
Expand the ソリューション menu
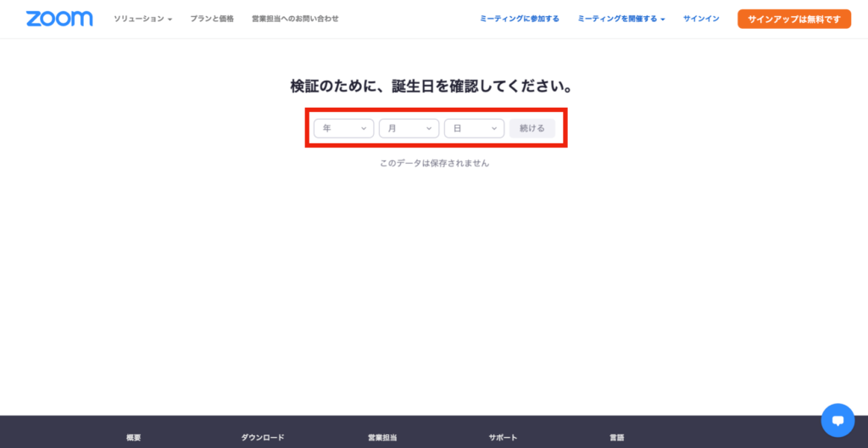(x=142, y=19)
